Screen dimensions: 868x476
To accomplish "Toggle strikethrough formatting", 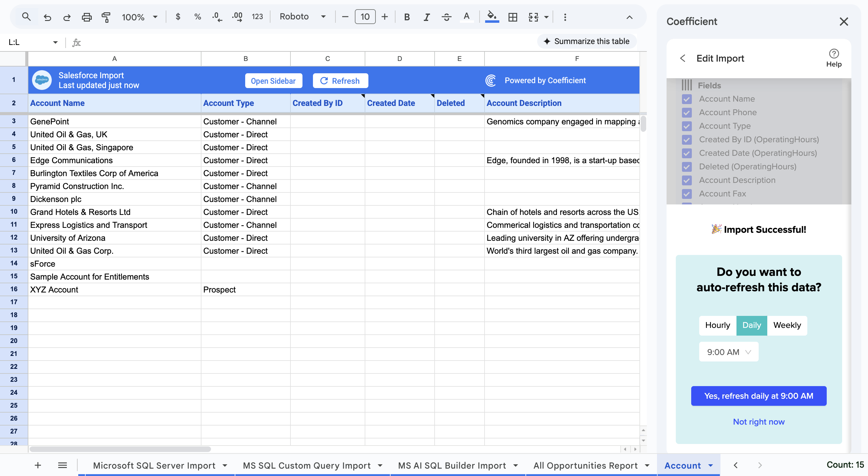I will [x=446, y=17].
